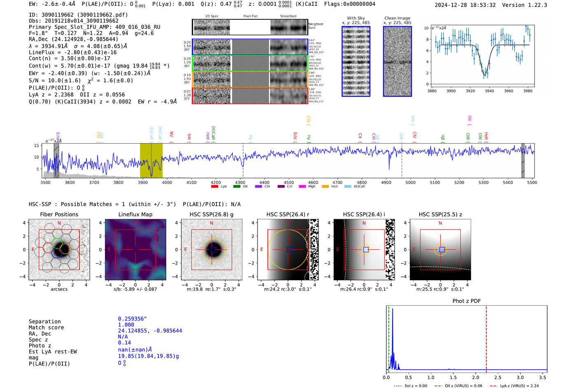
Task: Click the Photo z value "0.14"
Action: tap(125, 343)
